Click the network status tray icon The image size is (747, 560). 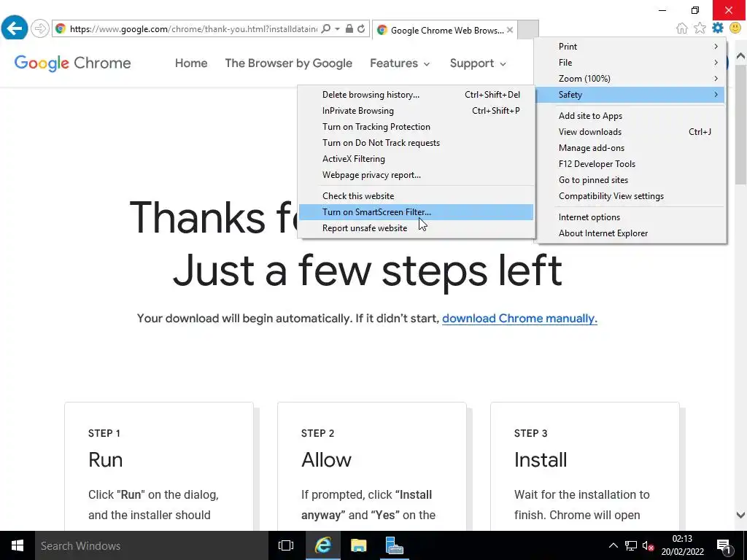631,545
